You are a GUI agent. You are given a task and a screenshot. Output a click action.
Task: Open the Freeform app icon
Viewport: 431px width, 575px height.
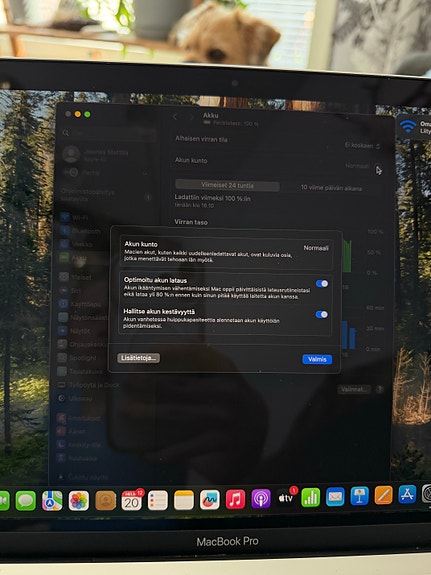point(209,500)
